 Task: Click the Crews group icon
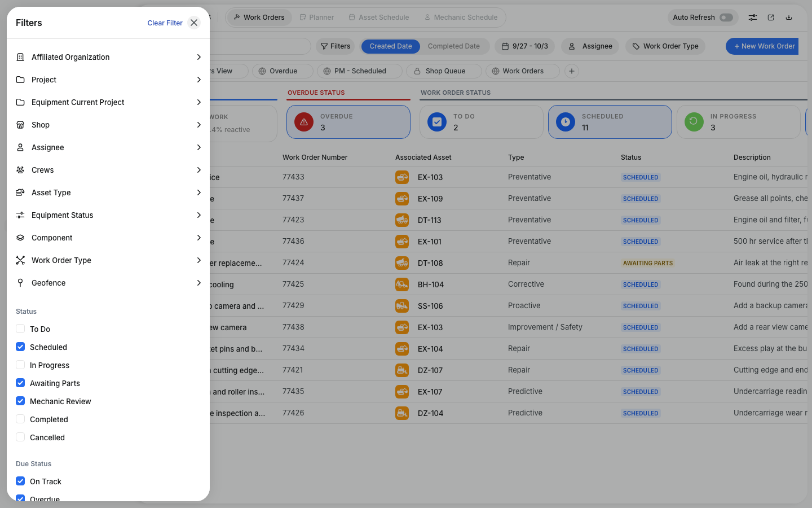20,170
